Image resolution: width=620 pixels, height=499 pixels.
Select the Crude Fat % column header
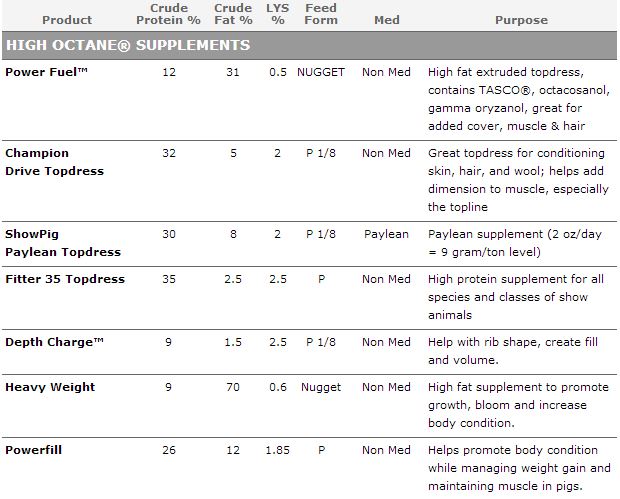point(233,14)
